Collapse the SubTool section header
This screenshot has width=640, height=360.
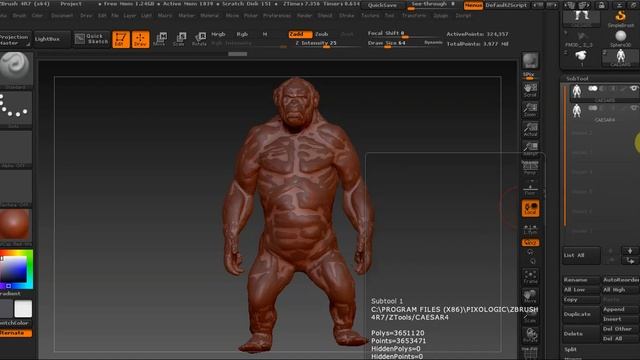pos(577,78)
